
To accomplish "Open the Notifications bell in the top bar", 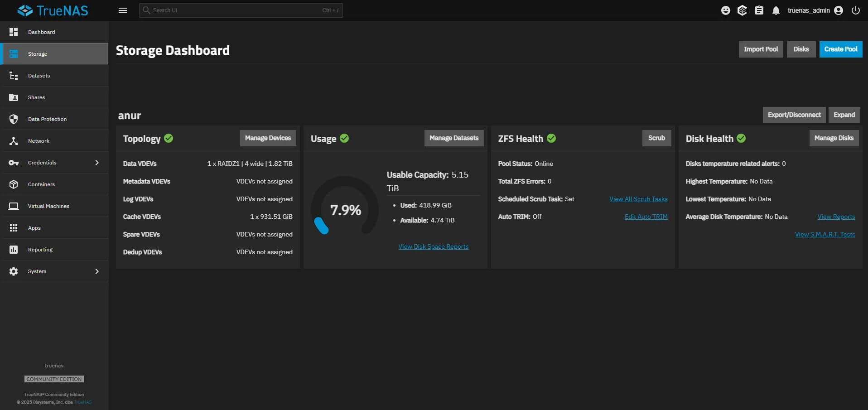I will tap(776, 10).
